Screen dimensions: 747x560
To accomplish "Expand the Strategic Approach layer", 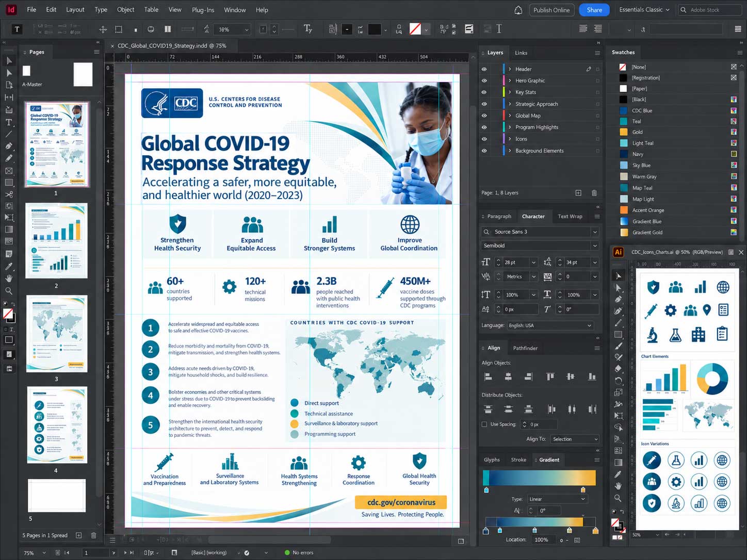I will (510, 104).
